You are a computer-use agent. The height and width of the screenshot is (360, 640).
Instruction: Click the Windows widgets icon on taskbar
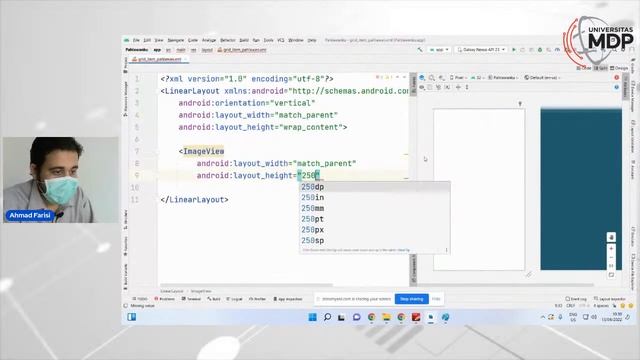point(131,317)
